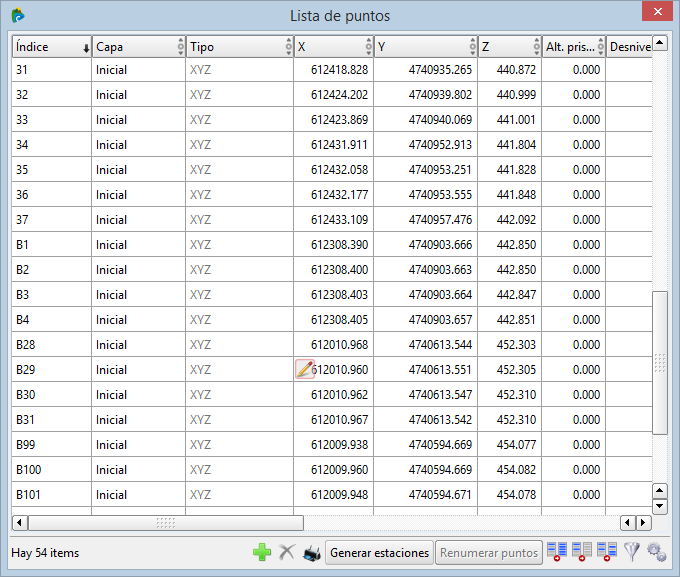The height and width of the screenshot is (577, 680).
Task: Close the Lista de puntos window
Action: point(657,11)
